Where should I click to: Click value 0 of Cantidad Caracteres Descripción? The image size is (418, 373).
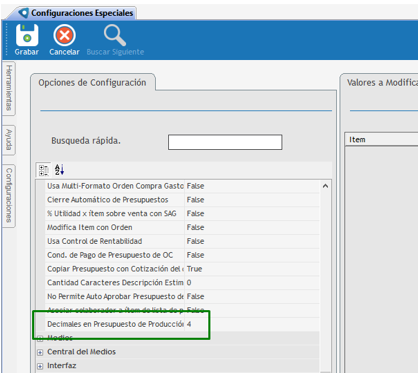point(189,283)
